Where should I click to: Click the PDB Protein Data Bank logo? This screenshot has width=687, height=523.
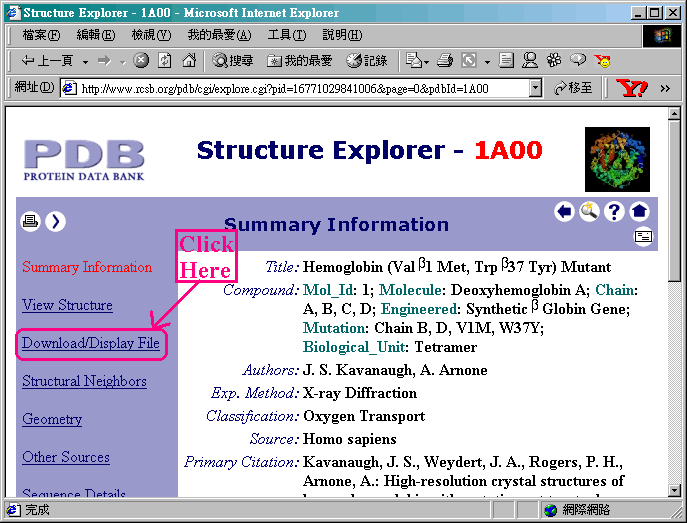(84, 160)
